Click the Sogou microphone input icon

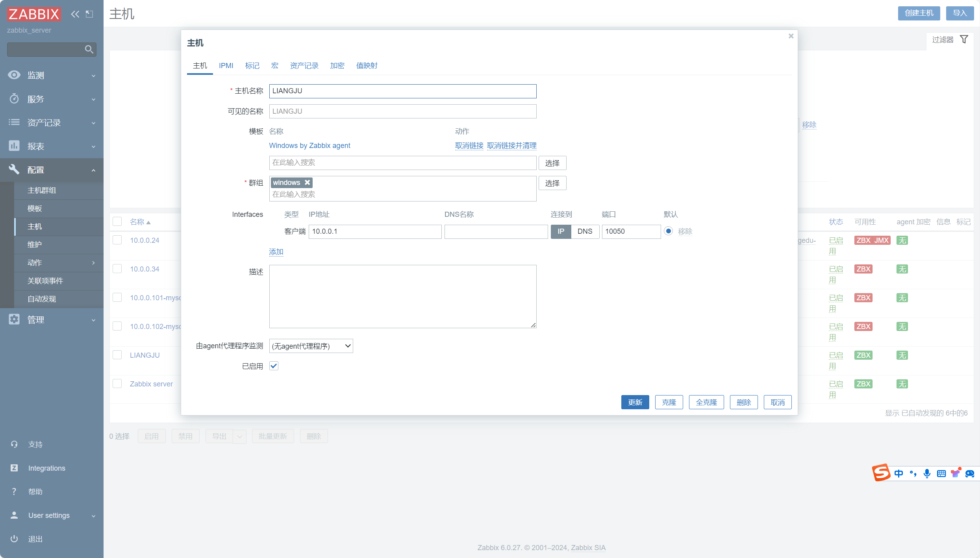(x=927, y=473)
